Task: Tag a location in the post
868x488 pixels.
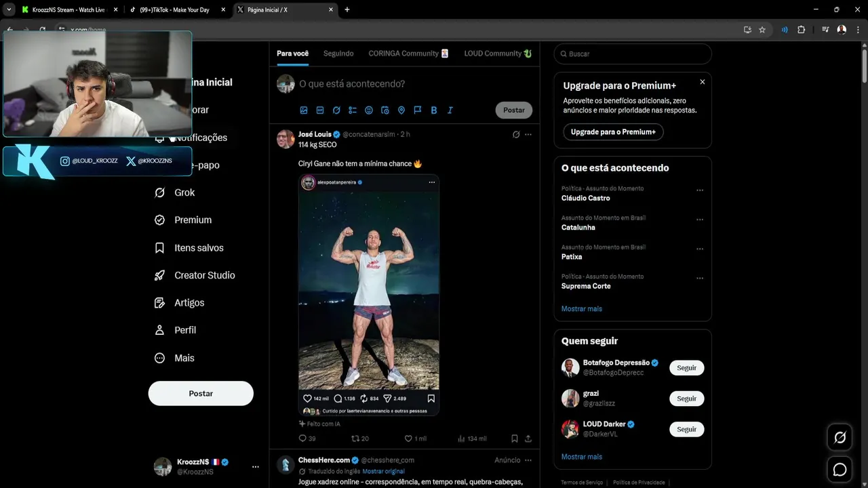Action: click(x=401, y=110)
